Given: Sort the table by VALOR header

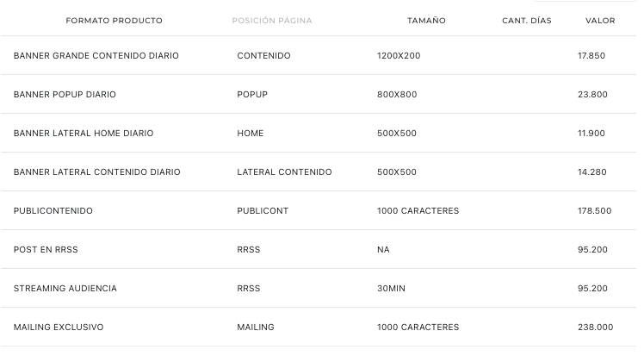Looking at the screenshot, I should point(600,21).
